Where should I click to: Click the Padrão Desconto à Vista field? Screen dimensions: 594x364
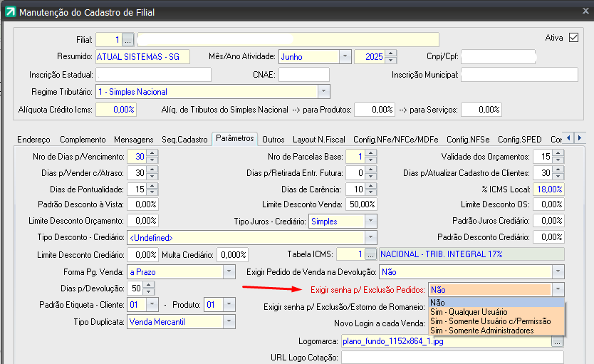coord(142,204)
